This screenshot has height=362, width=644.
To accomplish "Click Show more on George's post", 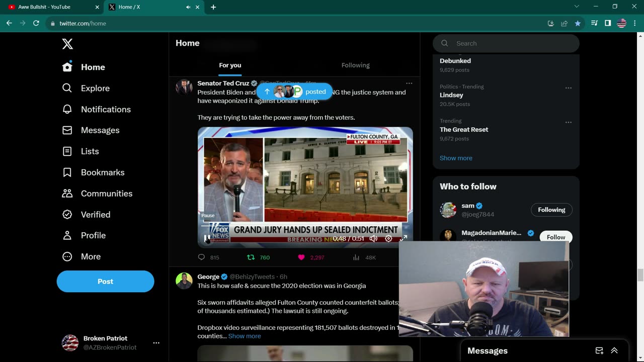I will click(245, 336).
